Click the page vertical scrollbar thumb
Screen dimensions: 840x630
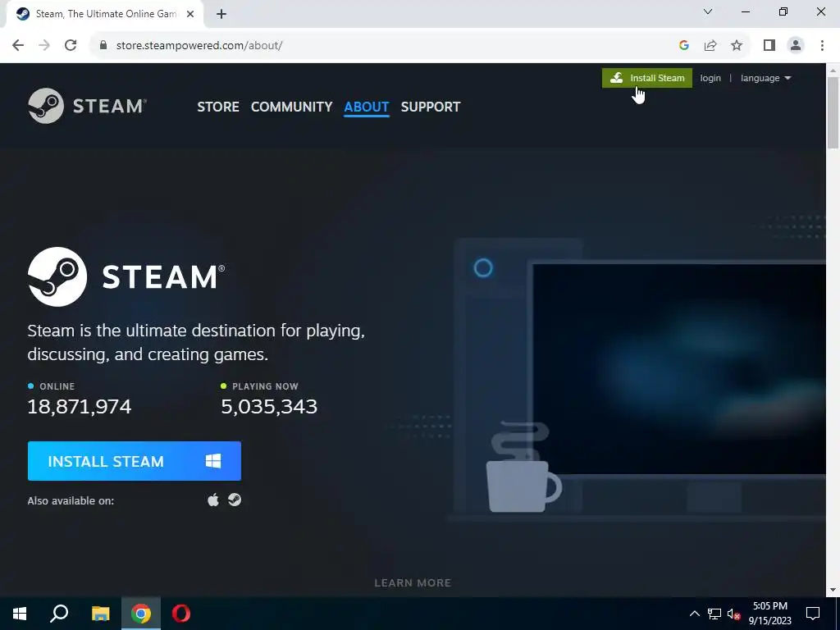coord(833,112)
